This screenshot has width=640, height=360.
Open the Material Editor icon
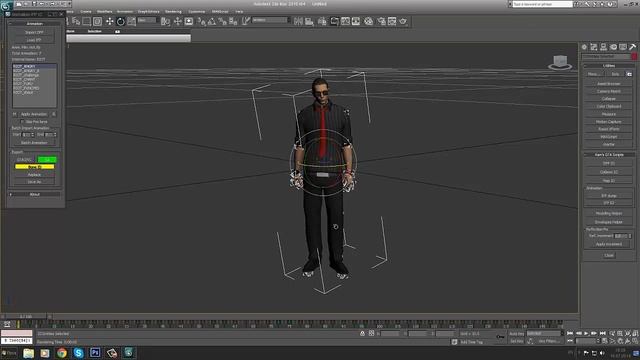369,21
